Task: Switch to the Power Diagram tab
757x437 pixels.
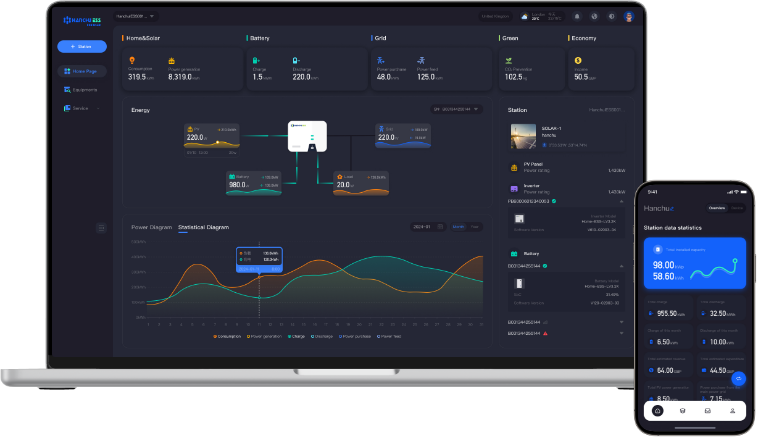Action: [152, 227]
